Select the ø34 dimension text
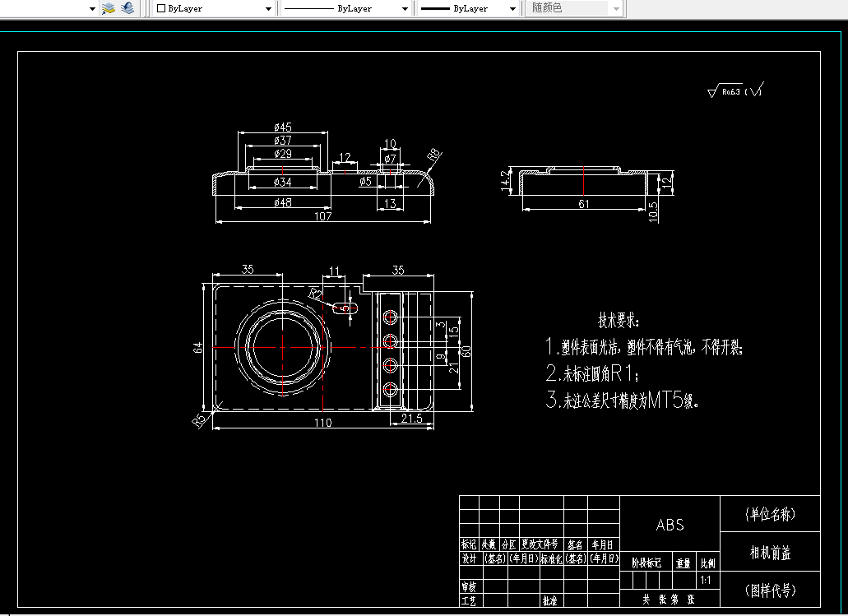848x616 pixels. pos(283,183)
